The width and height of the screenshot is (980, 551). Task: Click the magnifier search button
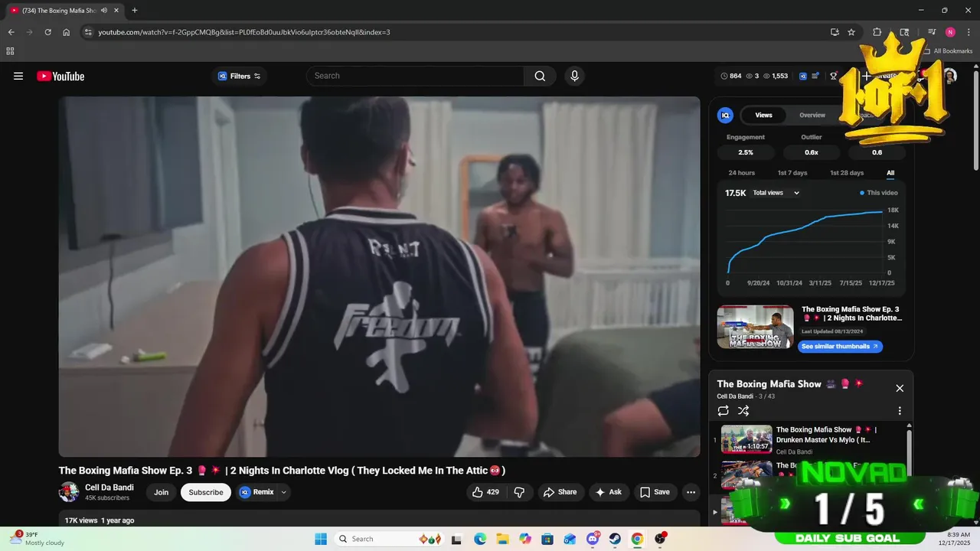540,76
